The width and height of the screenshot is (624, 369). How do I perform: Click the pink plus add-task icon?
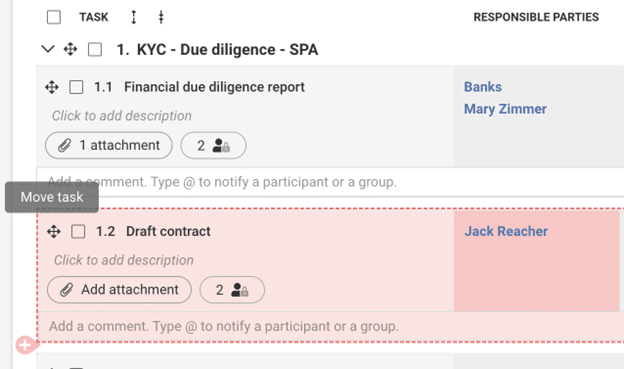[26, 345]
